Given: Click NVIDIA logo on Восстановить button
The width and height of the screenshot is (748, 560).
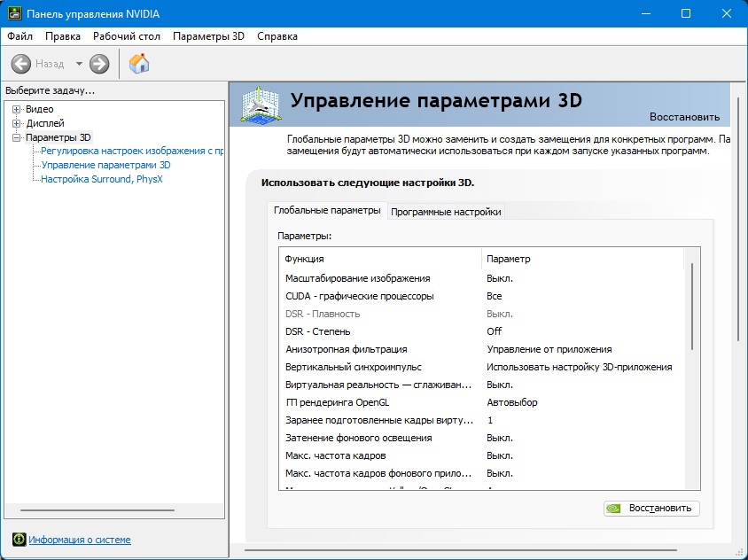Looking at the screenshot, I should point(613,509).
